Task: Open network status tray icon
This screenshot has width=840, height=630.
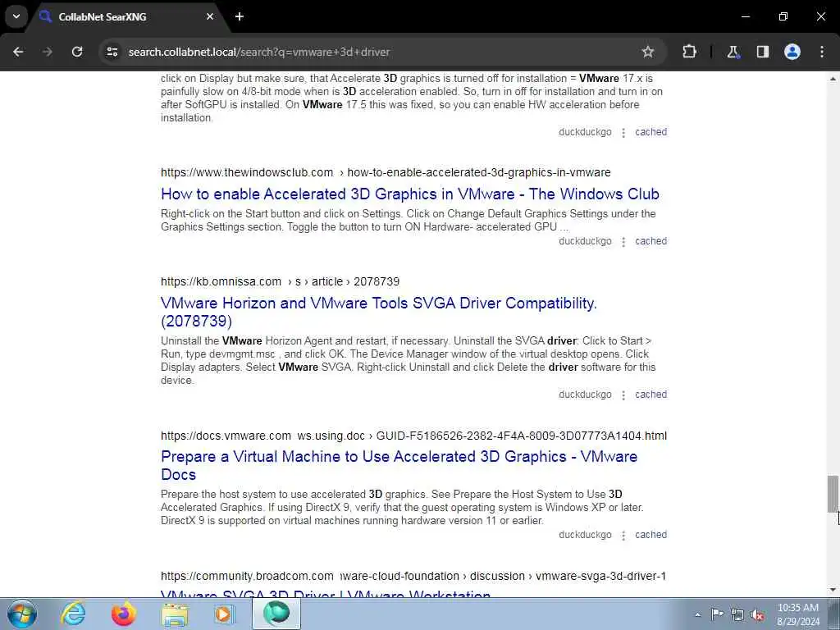Action: (x=737, y=614)
